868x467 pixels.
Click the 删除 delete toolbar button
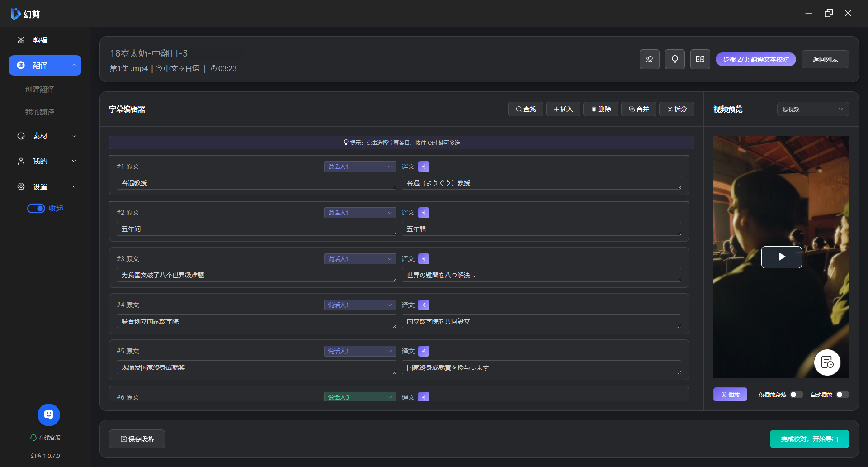(x=601, y=109)
